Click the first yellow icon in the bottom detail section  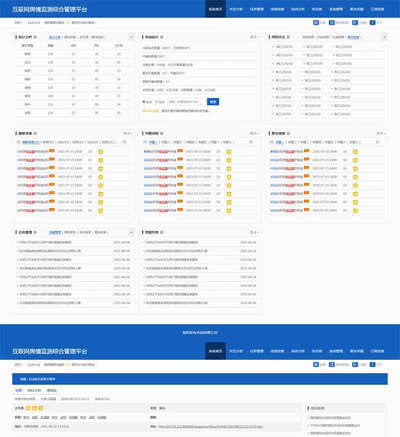(28, 408)
